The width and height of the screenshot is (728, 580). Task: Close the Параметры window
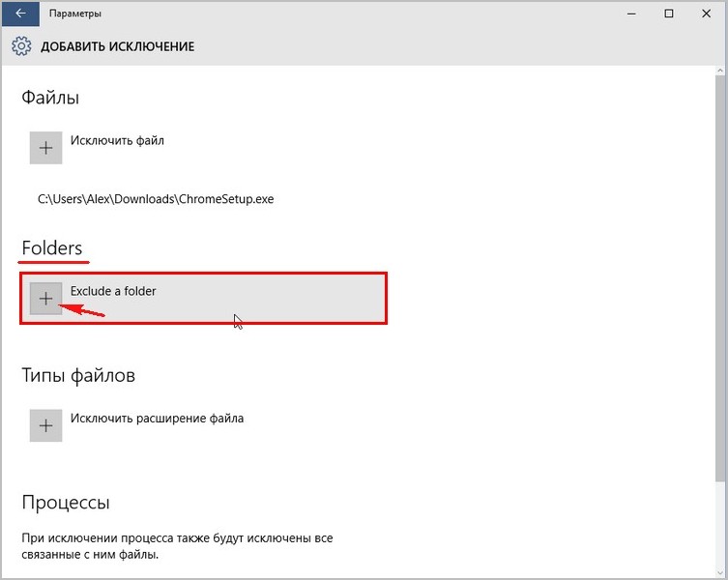[711, 14]
